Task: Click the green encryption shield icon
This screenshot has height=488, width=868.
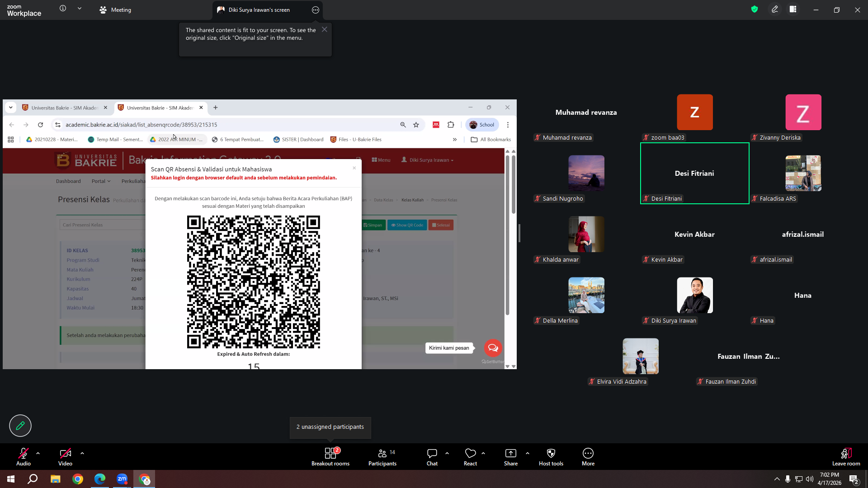Action: point(755,9)
